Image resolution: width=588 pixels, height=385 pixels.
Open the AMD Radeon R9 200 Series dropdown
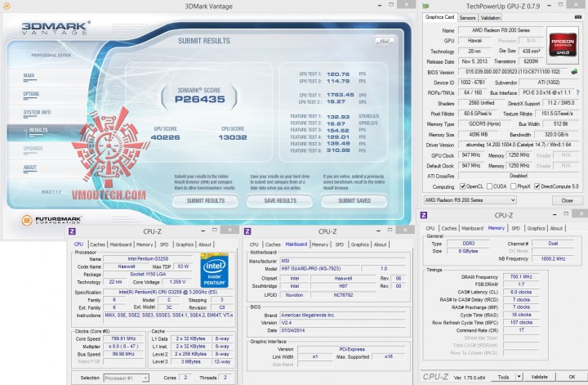click(x=470, y=200)
